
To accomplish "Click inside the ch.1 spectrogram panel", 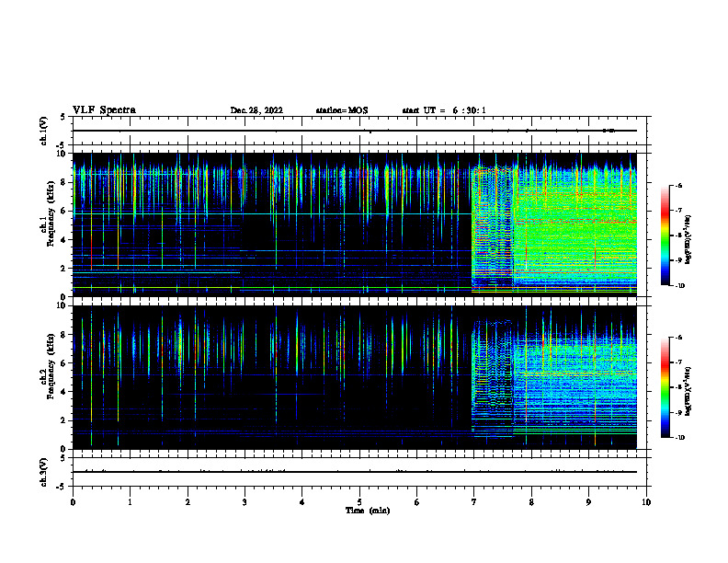I will click(355, 224).
